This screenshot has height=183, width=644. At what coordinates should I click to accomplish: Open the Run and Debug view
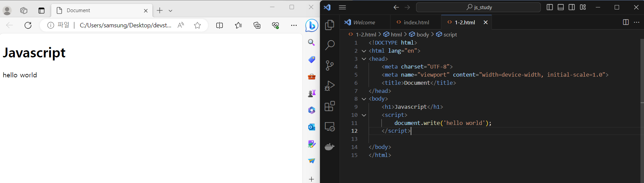tap(329, 86)
